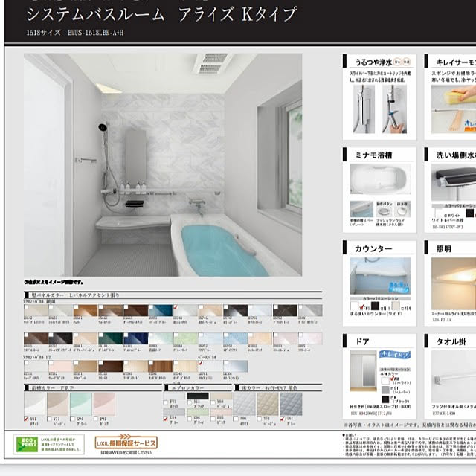The image size is (476, 476).
Task: Select the teal blue wall panel swatch, first row
Action: pos(161,311)
